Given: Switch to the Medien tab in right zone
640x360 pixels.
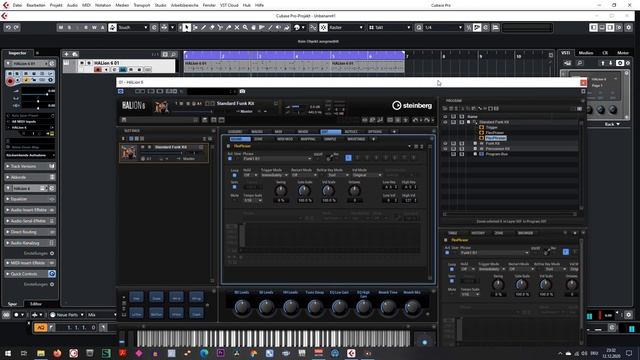Looking at the screenshot, I should [x=586, y=53].
